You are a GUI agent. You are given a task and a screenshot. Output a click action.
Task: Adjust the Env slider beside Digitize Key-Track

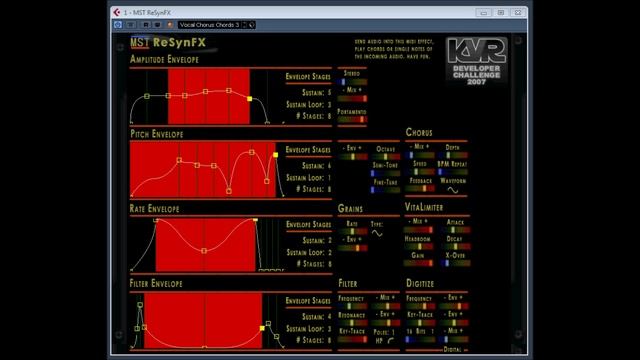[454, 323]
